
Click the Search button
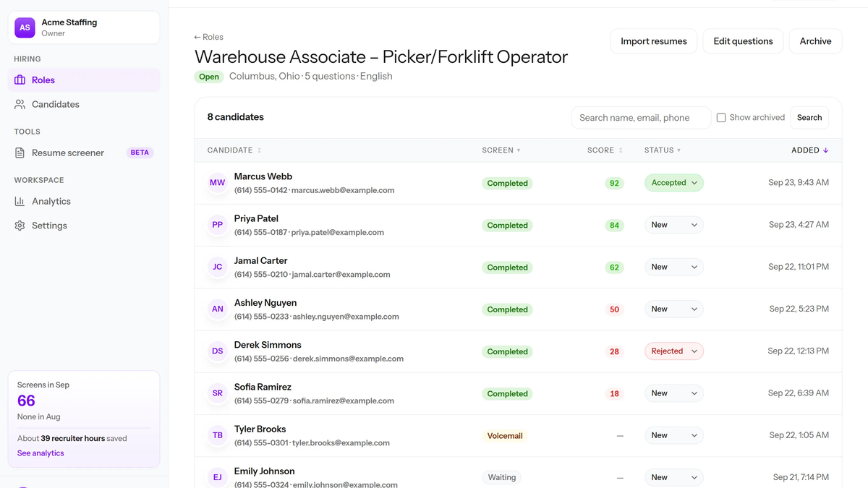(x=809, y=118)
